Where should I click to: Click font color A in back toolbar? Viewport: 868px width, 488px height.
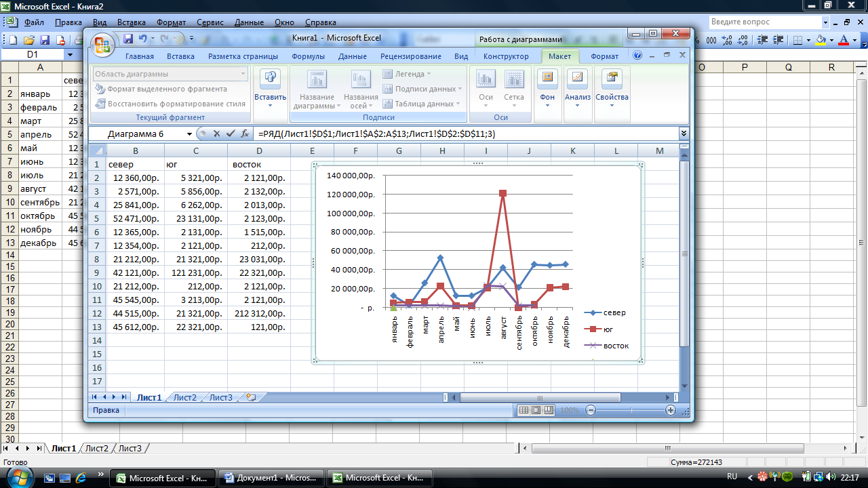(x=844, y=40)
